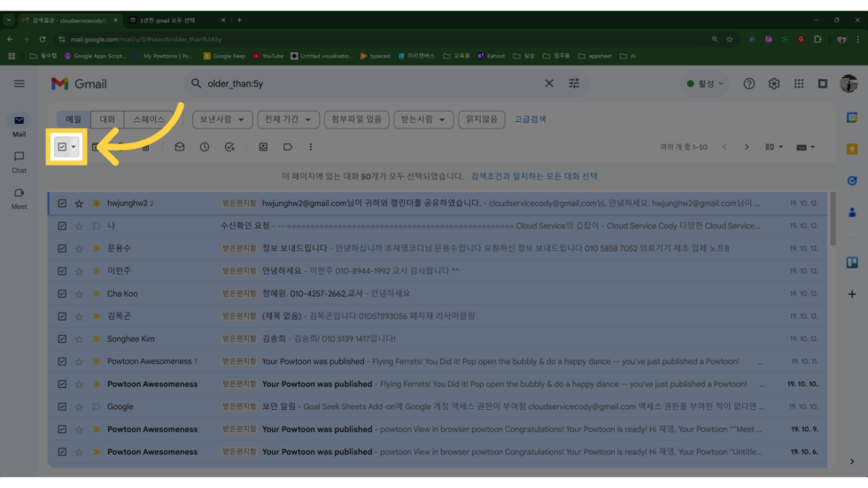The width and height of the screenshot is (868, 488).
Task: Open the Google Keep bookmark
Action: point(224,56)
